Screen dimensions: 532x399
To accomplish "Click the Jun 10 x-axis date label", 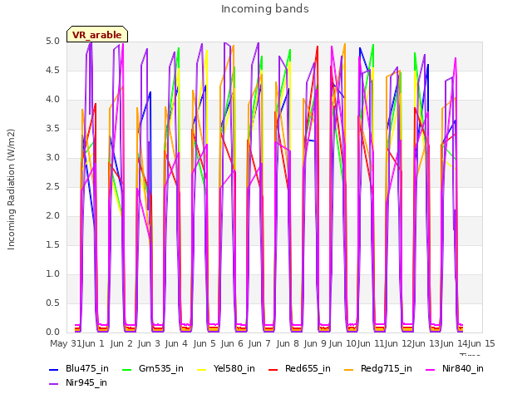I will 342,343.
